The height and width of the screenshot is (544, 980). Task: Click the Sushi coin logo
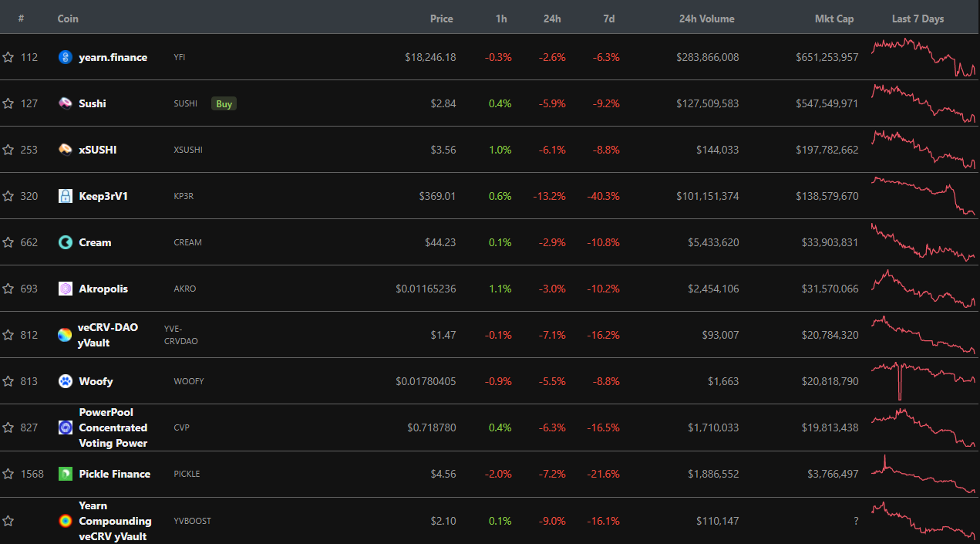coord(66,103)
